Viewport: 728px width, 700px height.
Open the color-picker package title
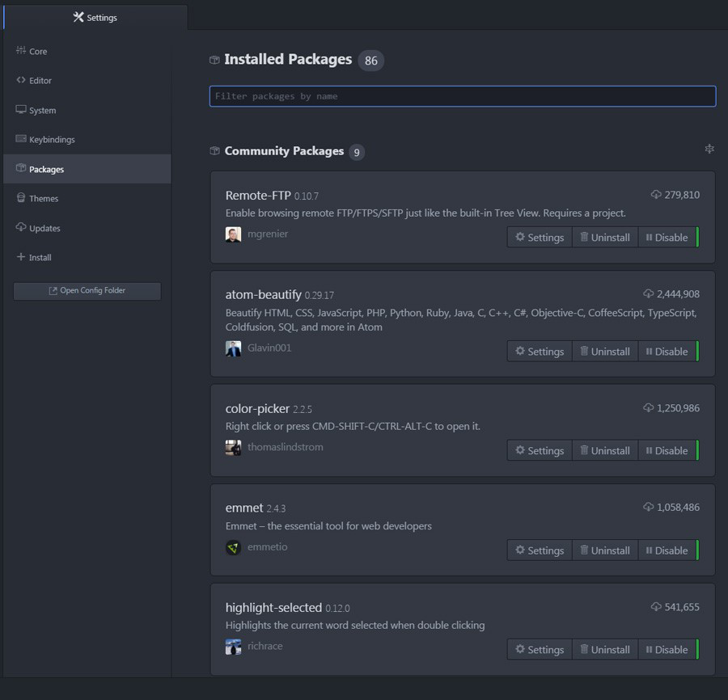pyautogui.click(x=257, y=409)
